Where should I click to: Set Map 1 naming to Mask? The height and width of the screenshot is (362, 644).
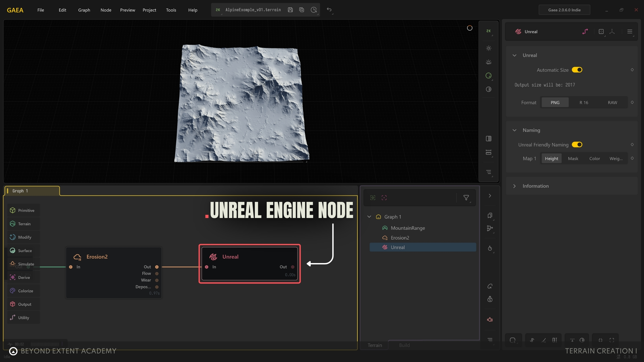coord(573,159)
